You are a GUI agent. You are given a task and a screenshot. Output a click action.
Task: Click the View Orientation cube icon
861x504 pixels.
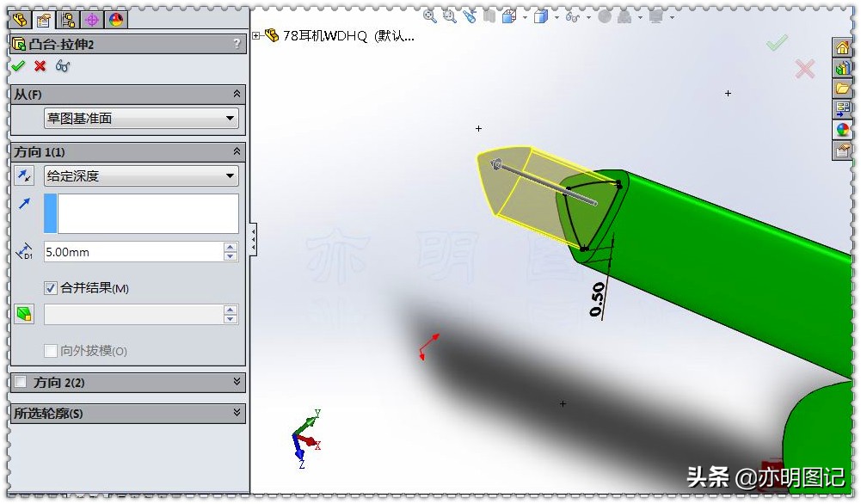pos(543,15)
